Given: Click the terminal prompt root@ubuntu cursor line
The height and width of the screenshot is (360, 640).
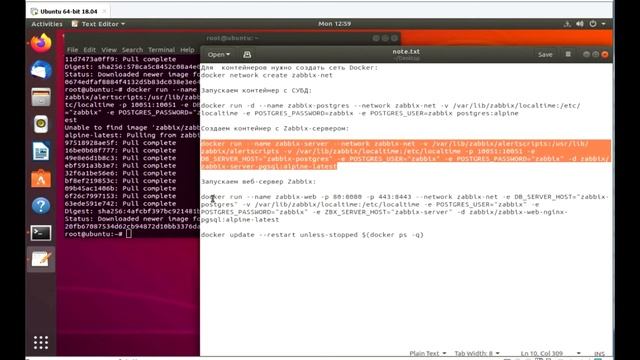Looking at the screenshot, I should [x=98, y=234].
